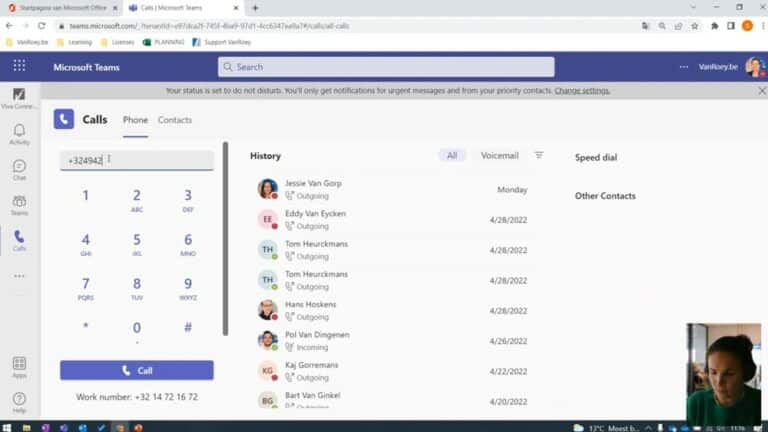Open the Licenses bookmarks folder
The width and height of the screenshot is (768, 432).
(x=118, y=42)
